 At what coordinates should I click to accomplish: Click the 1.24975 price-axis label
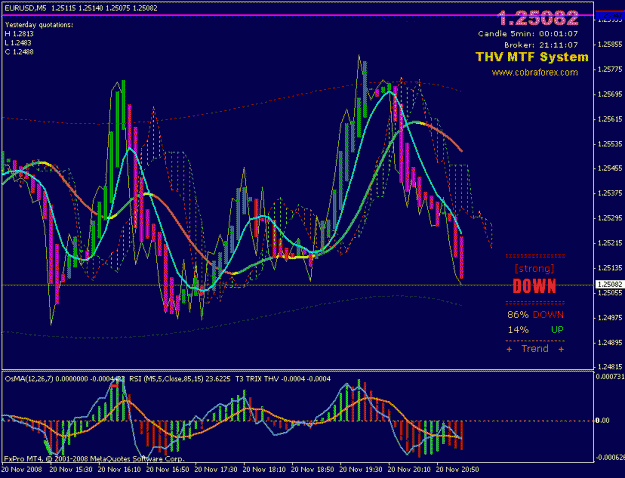tap(610, 318)
